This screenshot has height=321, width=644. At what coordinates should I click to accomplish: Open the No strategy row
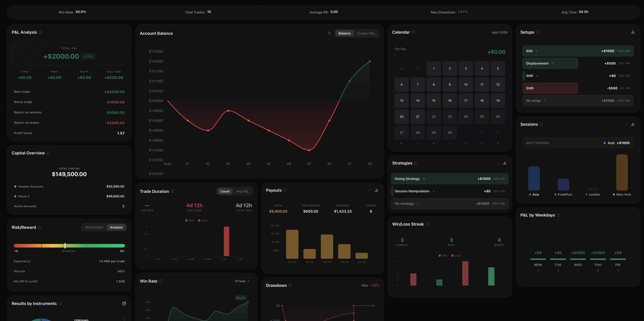(x=450, y=203)
